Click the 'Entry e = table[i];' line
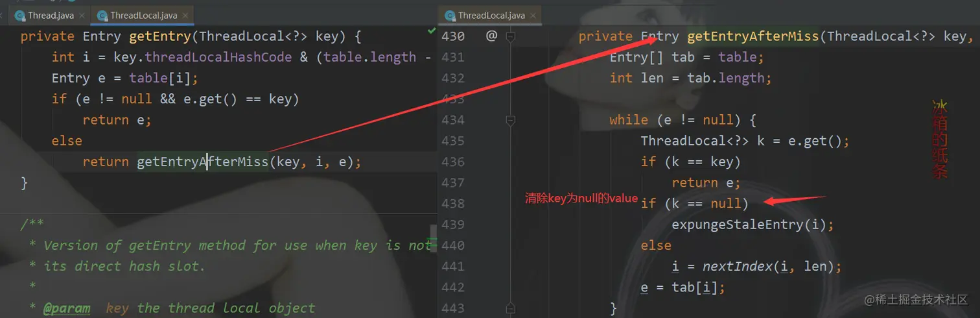The image size is (980, 318). (x=125, y=79)
